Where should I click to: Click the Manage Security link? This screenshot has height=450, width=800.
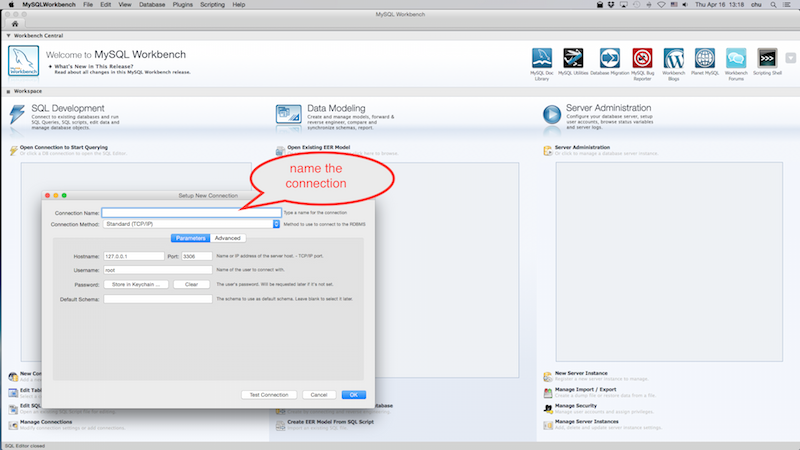coord(577,407)
